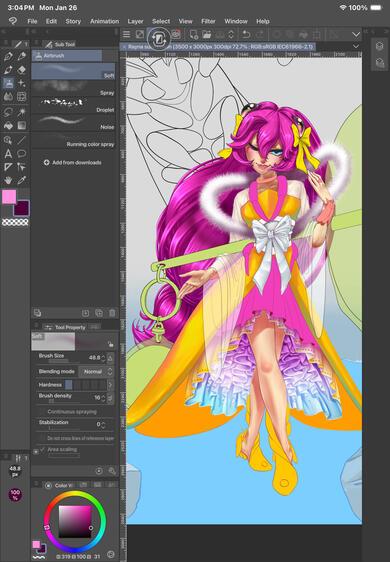Open the Brush Size dynamics button

tap(110, 358)
